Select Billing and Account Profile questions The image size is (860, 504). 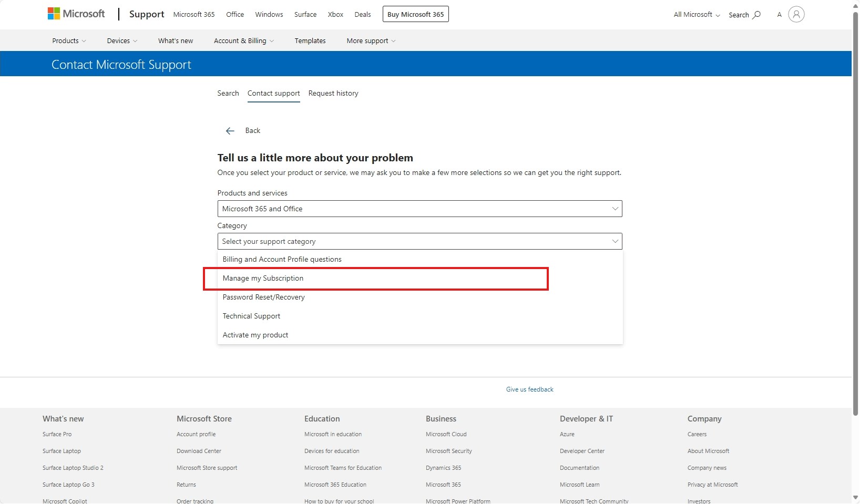420,259
